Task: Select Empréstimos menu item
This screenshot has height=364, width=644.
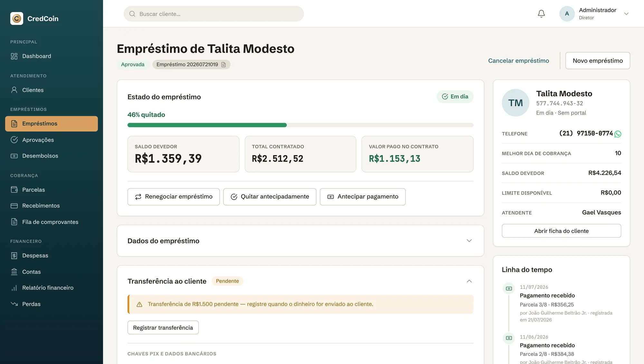Action: 52,124
